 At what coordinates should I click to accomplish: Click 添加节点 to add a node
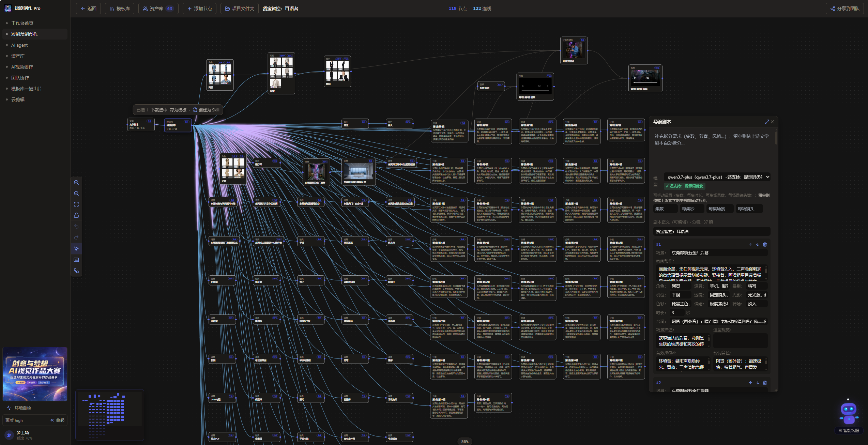[x=200, y=9]
